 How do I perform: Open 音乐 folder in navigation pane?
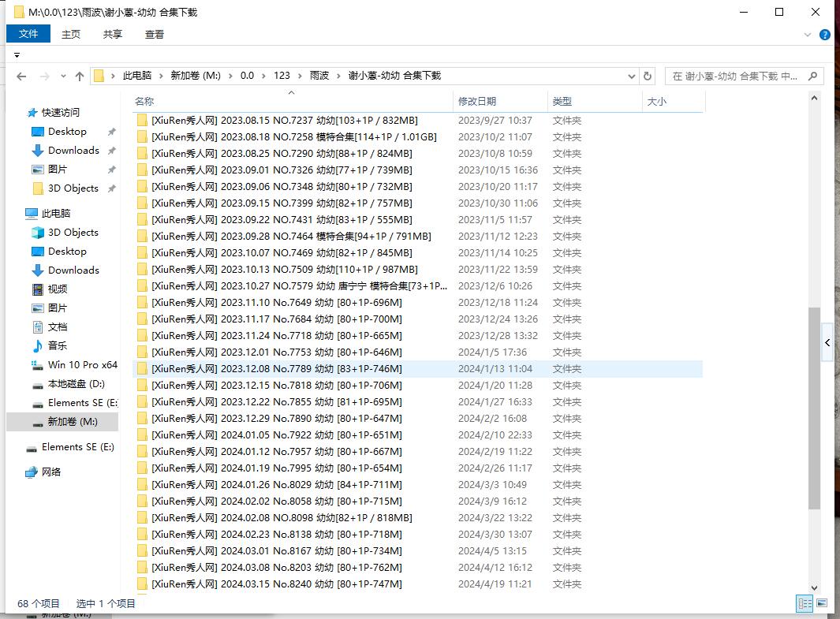58,346
